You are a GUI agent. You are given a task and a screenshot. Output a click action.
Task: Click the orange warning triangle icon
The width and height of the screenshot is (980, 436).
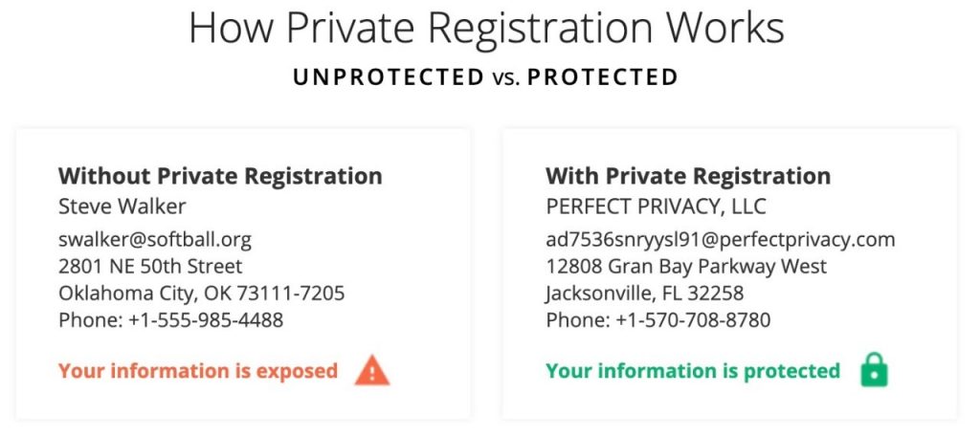[x=372, y=370]
